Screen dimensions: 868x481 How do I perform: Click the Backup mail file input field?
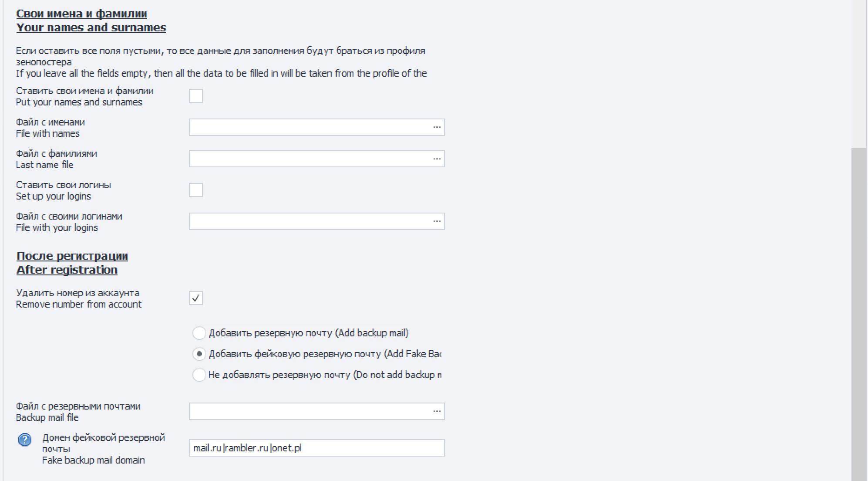pos(309,412)
